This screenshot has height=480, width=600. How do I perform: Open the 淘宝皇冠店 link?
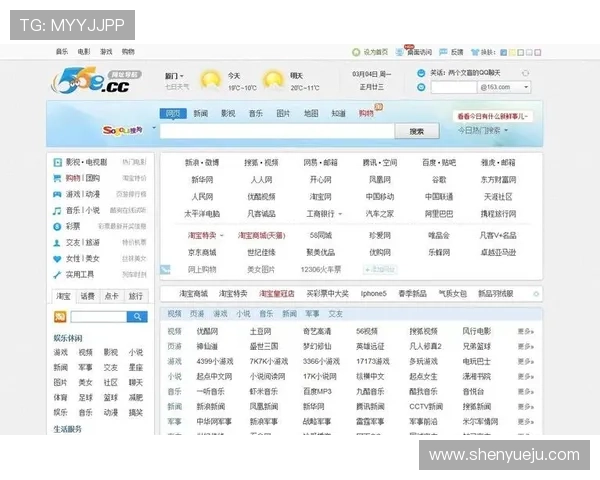coord(277,294)
